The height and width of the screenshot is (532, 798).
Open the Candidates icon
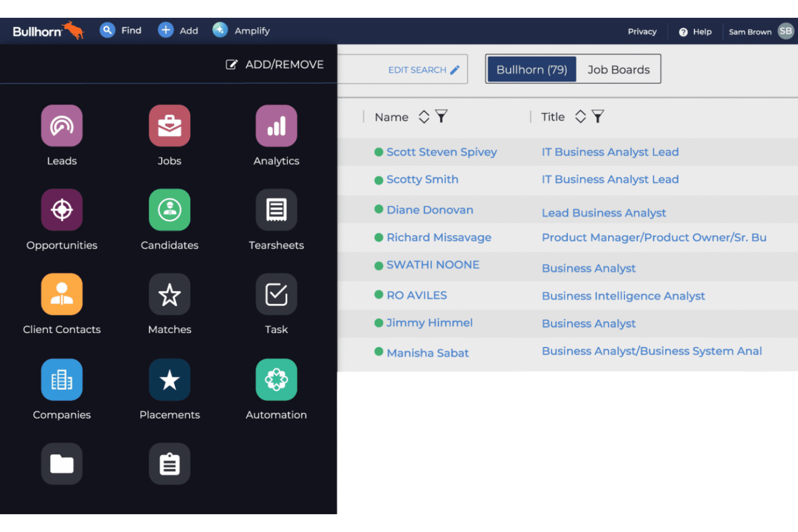169,210
